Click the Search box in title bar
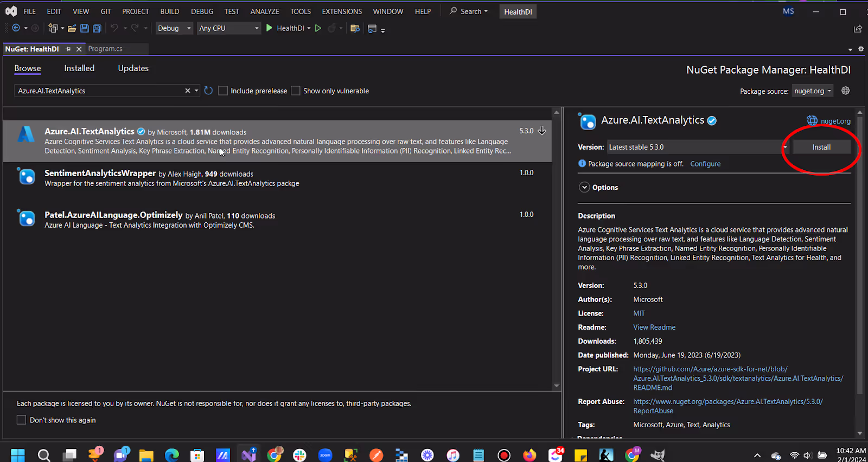The image size is (868, 462). coord(469,11)
